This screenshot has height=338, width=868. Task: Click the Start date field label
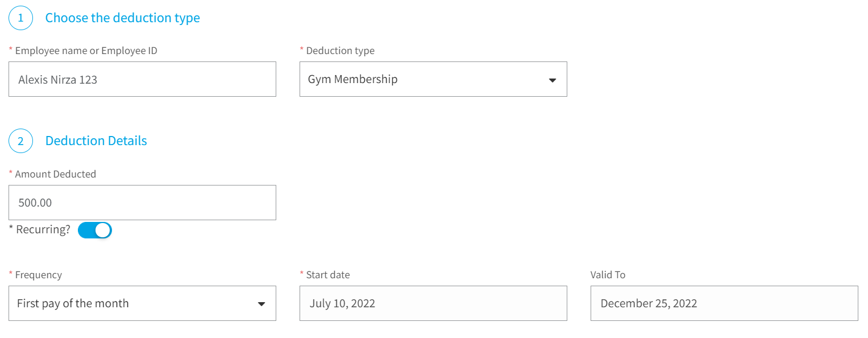coord(328,275)
